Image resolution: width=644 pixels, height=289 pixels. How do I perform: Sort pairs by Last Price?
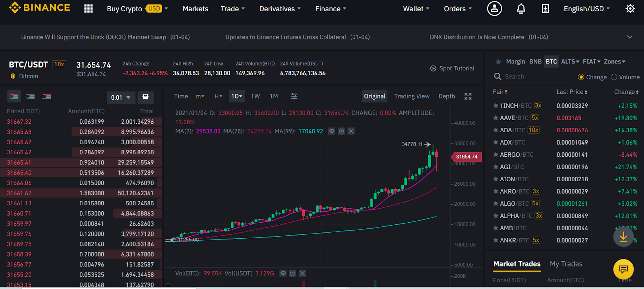tap(572, 92)
